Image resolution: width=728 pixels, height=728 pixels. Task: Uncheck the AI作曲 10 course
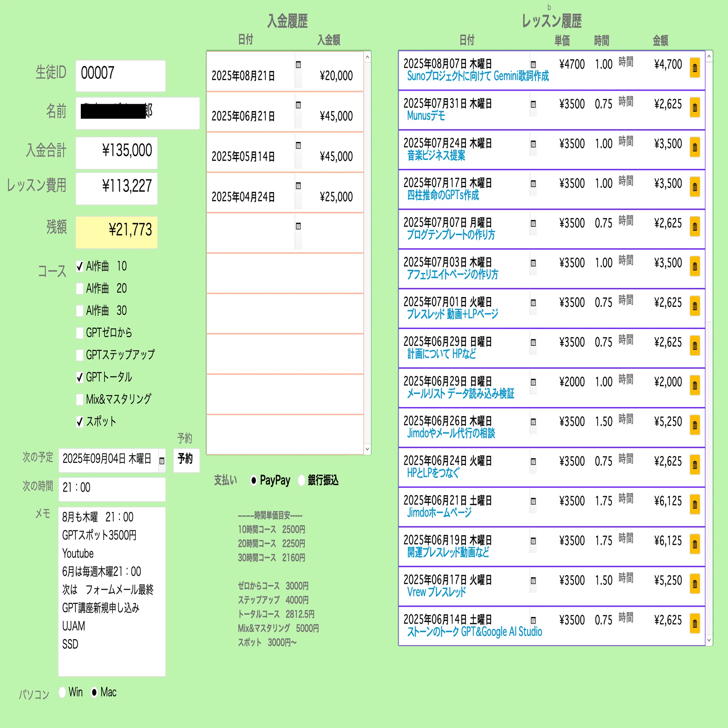pos(79,266)
